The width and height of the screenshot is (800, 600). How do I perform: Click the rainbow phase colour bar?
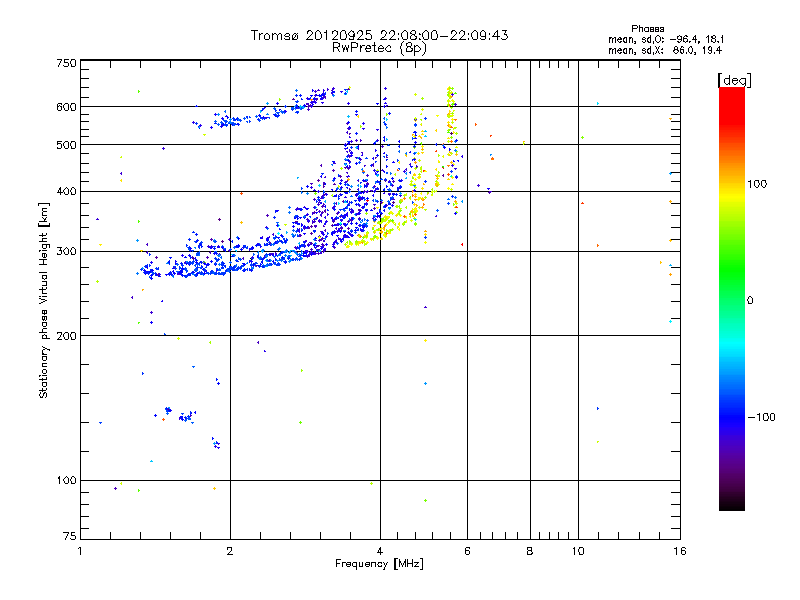(732, 298)
